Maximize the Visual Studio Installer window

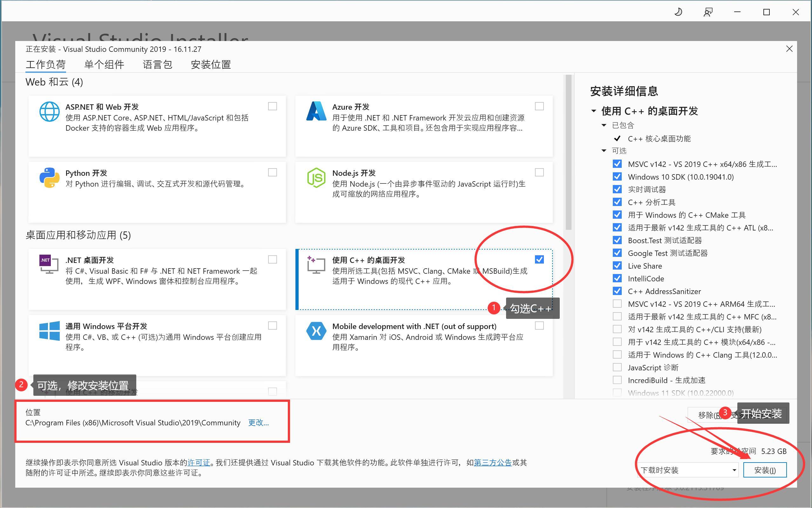click(766, 12)
